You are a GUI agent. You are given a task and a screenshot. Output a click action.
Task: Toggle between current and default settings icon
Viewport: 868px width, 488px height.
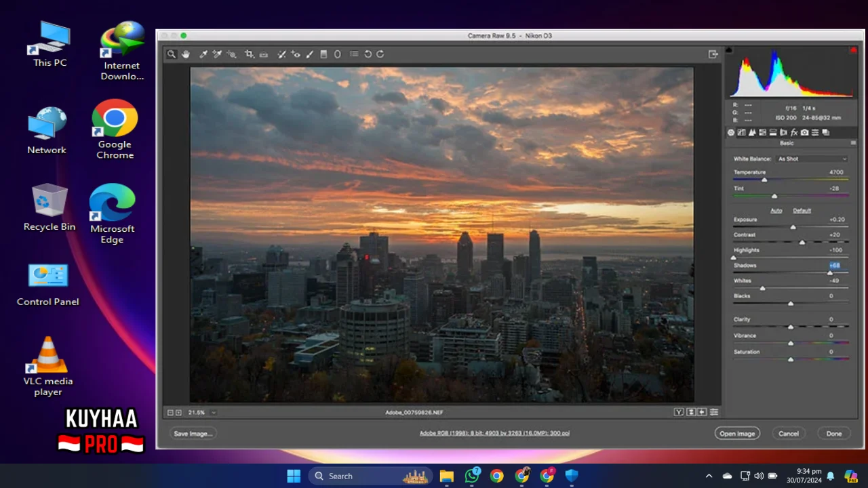click(x=714, y=412)
